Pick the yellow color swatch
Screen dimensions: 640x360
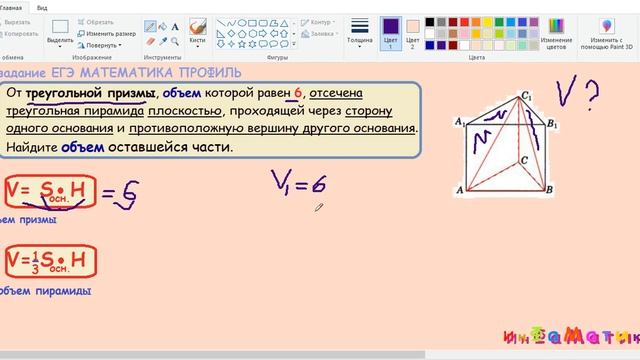[488, 22]
